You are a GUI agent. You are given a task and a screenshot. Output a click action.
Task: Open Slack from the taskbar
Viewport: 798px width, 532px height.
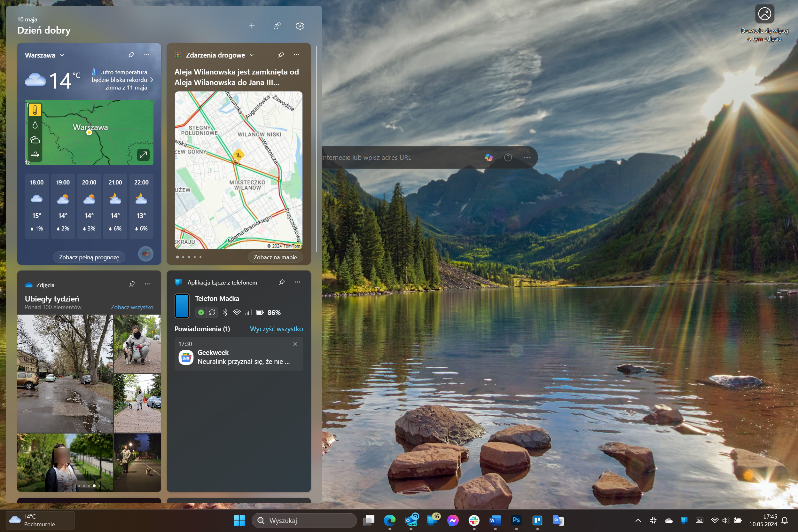coord(474,520)
